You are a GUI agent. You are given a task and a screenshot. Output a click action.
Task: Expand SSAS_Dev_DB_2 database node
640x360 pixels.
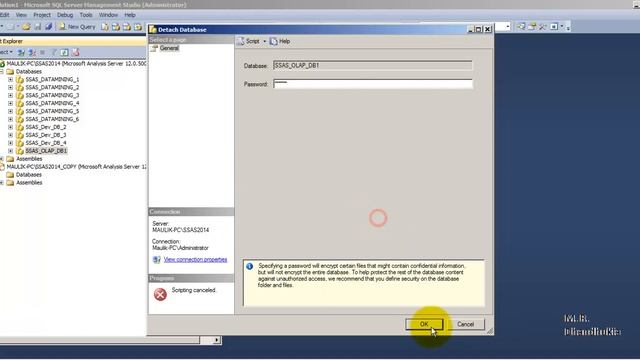11,127
